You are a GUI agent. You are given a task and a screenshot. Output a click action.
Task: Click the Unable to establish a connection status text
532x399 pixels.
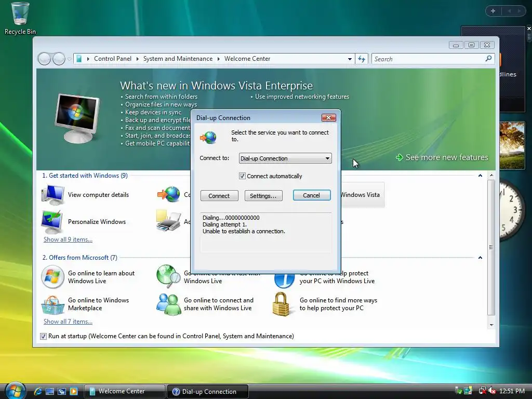[244, 231]
